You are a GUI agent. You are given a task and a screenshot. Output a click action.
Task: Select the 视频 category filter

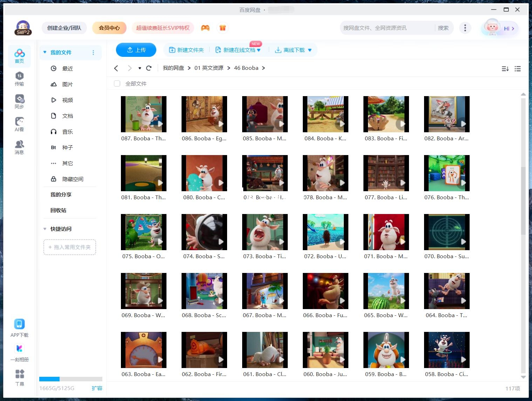pos(67,100)
